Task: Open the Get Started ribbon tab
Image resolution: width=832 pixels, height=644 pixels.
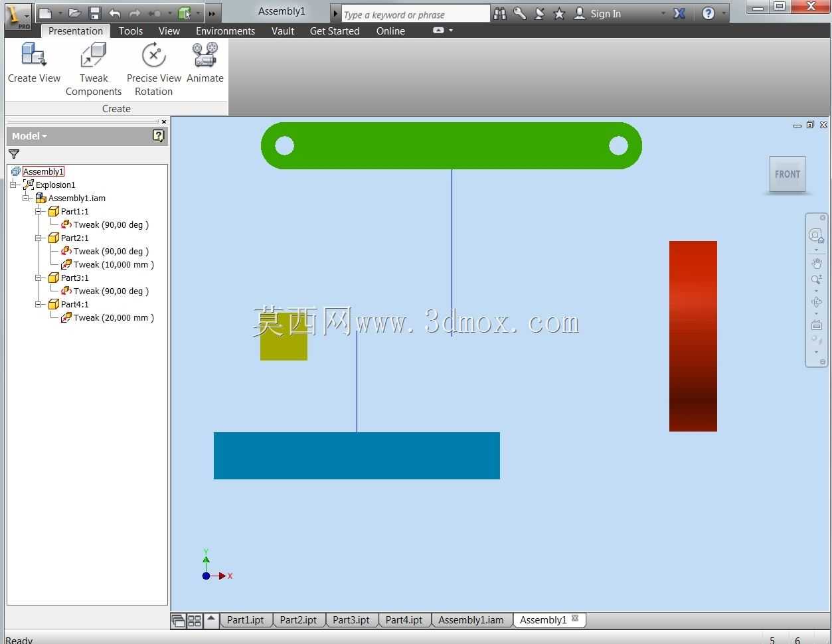Action: coord(335,31)
